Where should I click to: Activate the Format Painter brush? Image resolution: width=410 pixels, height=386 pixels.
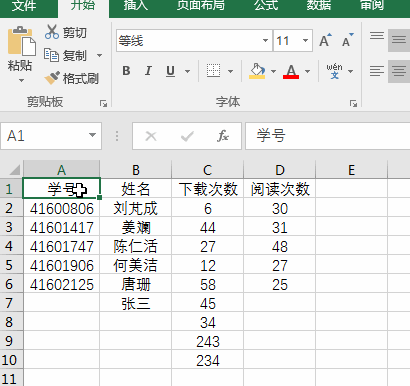[x=52, y=78]
